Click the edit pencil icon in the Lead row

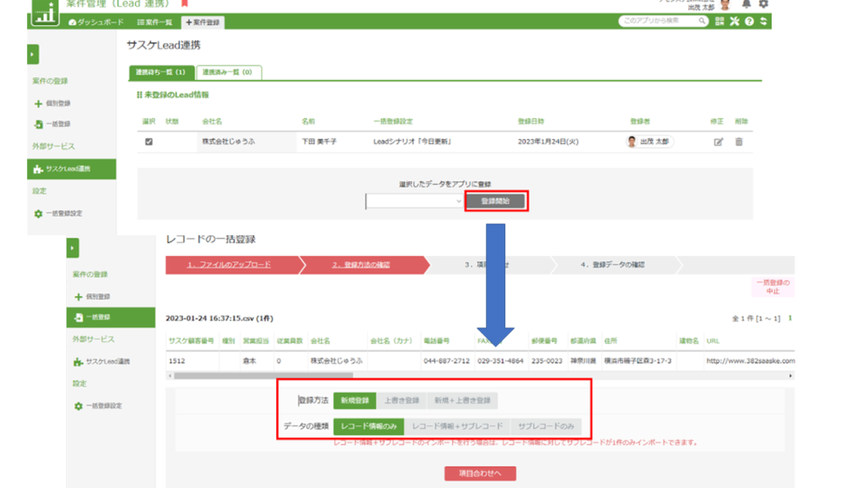(x=718, y=142)
